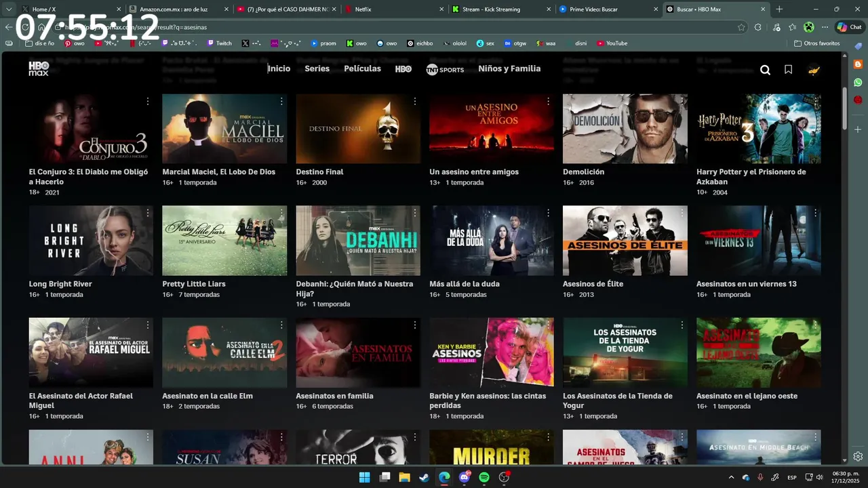Open the YouTube bookmark
The width and height of the screenshot is (868, 488).
(x=612, y=43)
